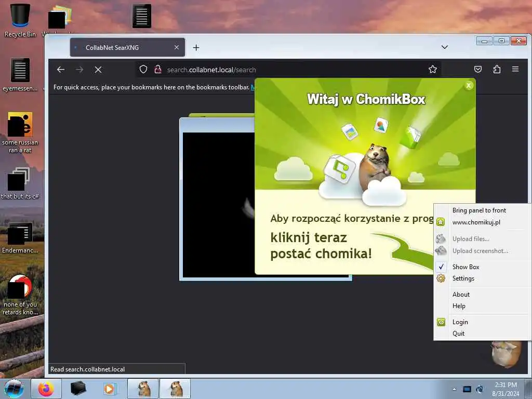The width and height of the screenshot is (532, 399).
Task: Toggle the Show Box checked menu item
Action: pyautogui.click(x=482, y=267)
